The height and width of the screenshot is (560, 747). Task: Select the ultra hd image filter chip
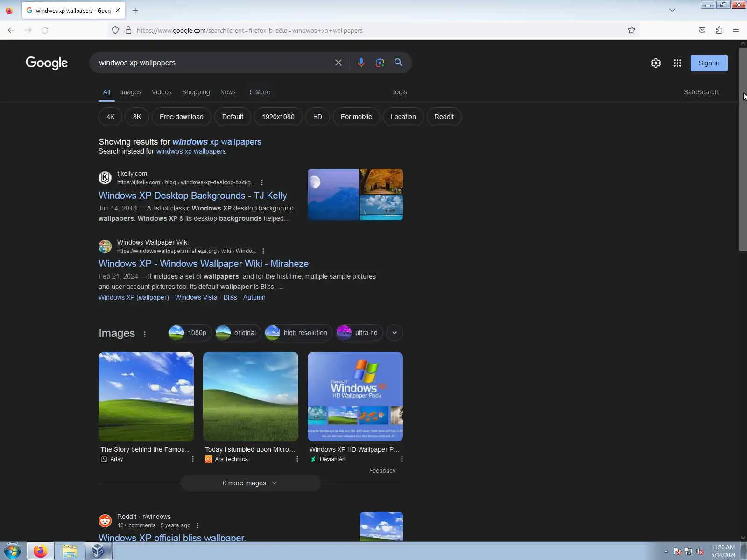coord(359,333)
